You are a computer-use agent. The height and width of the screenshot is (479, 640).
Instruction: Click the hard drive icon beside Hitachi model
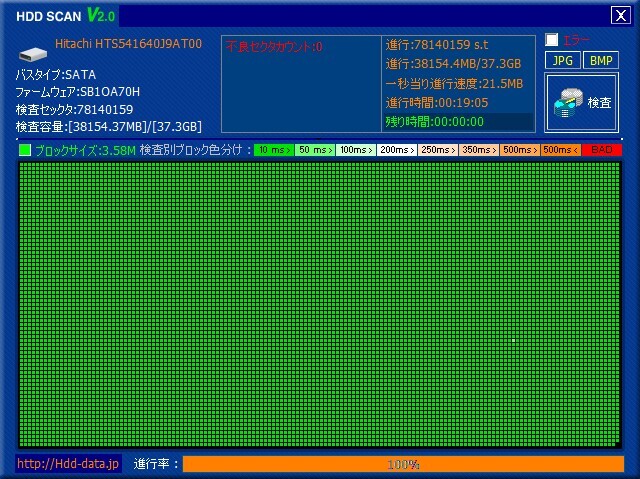[33, 54]
